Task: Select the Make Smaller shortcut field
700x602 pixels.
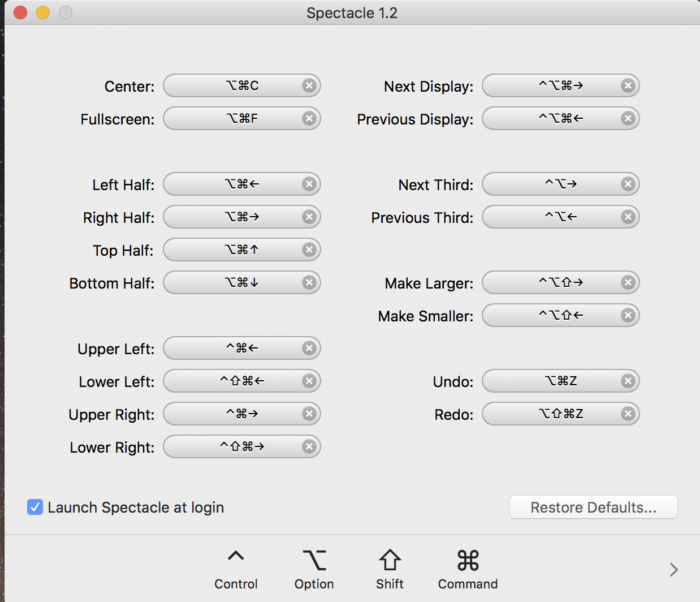Action: (x=557, y=315)
